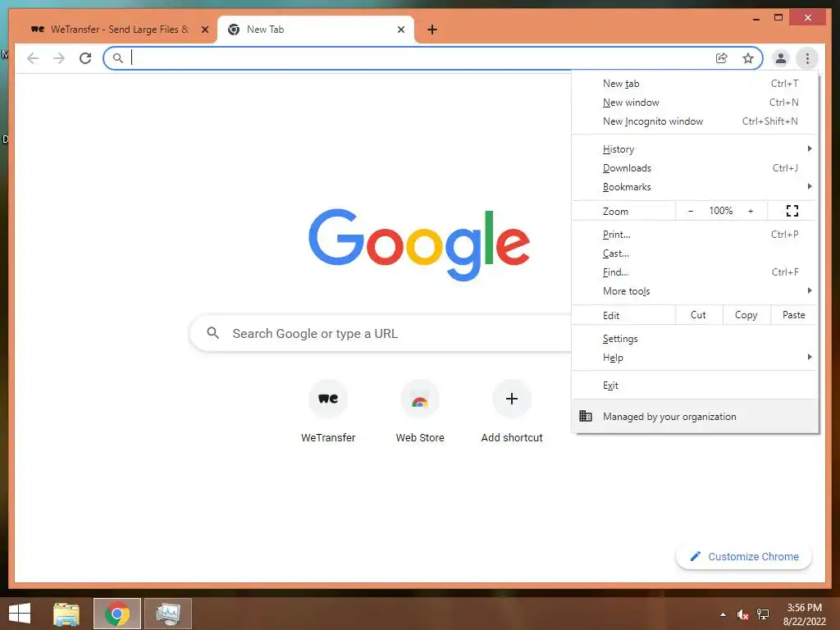Maximize the Chrome window
The width and height of the screenshot is (840, 630).
(778, 18)
